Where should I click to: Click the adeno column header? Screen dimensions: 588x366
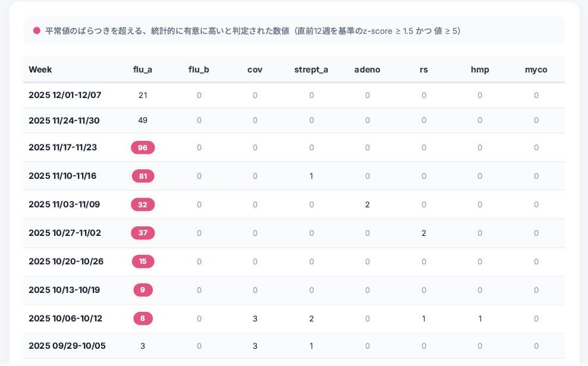[x=367, y=70]
